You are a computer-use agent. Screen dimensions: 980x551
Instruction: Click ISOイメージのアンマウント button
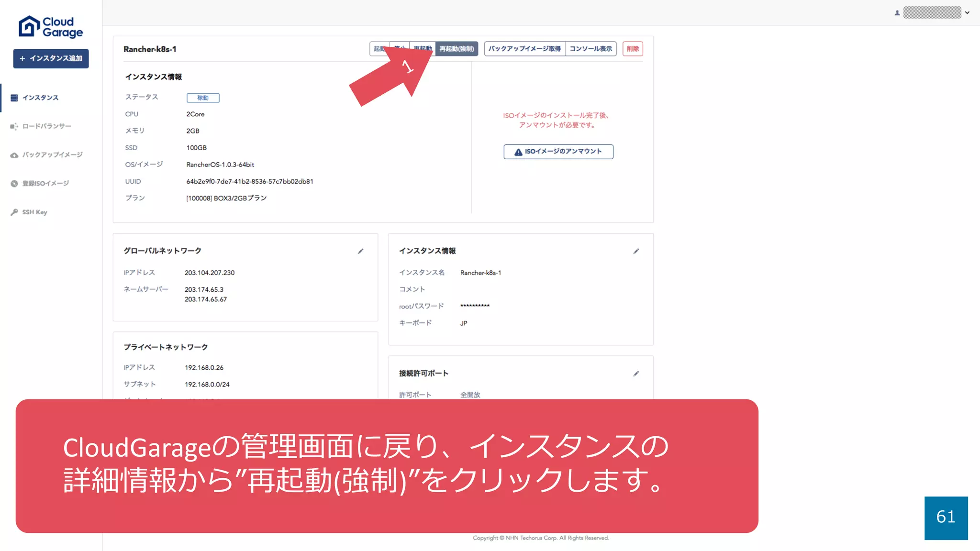[558, 152]
